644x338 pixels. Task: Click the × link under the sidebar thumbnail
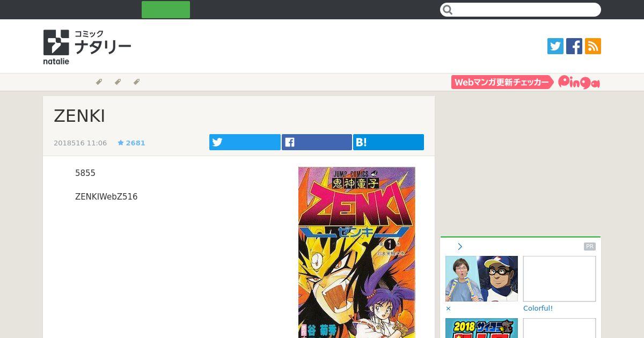pyautogui.click(x=448, y=308)
